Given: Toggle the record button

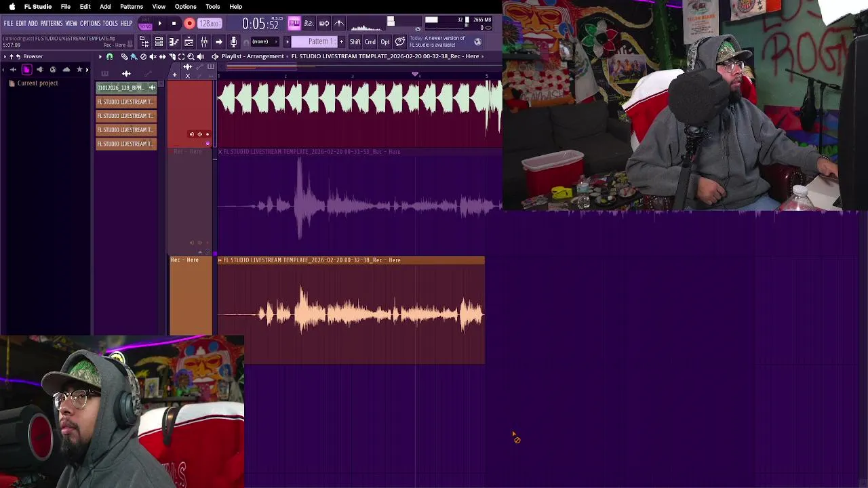Looking at the screenshot, I should (x=189, y=24).
